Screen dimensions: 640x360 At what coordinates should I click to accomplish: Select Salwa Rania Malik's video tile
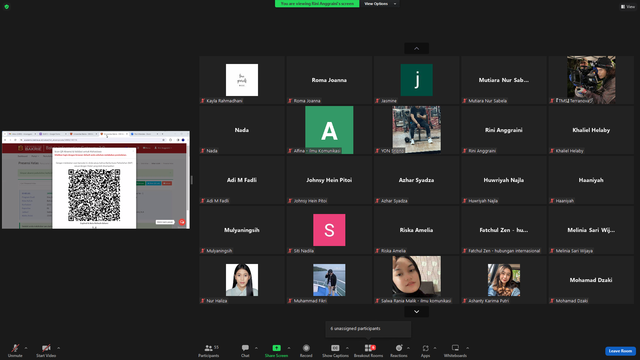[416, 280]
